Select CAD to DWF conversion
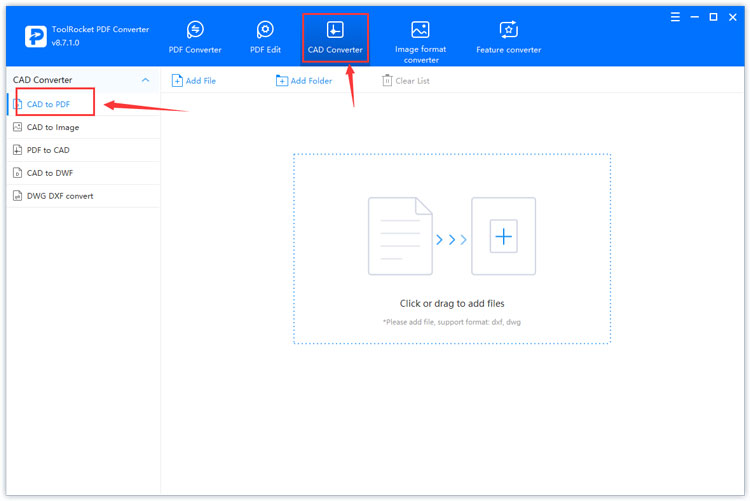This screenshot has width=750, height=501. pyautogui.click(x=84, y=173)
